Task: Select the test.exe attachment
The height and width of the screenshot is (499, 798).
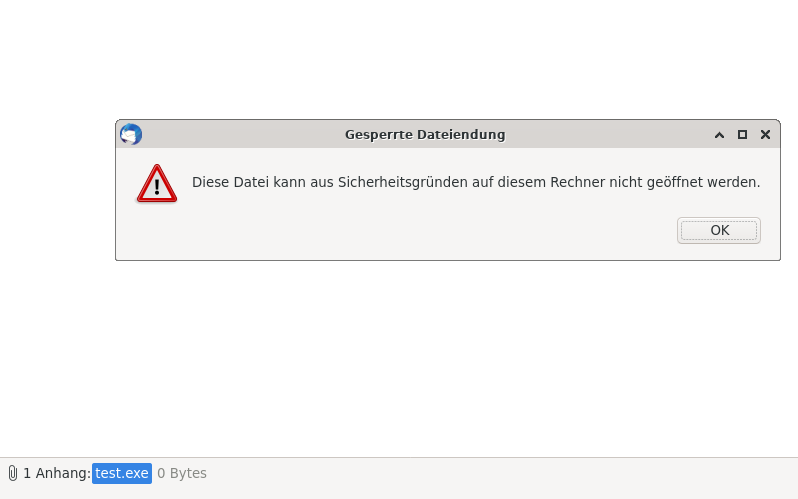Action: pyautogui.click(x=122, y=473)
